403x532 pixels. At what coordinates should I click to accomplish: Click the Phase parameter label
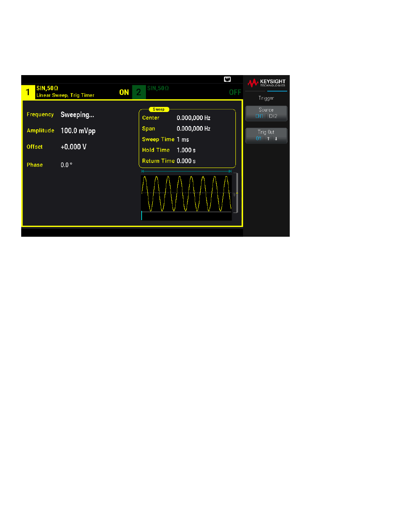pyautogui.click(x=35, y=165)
